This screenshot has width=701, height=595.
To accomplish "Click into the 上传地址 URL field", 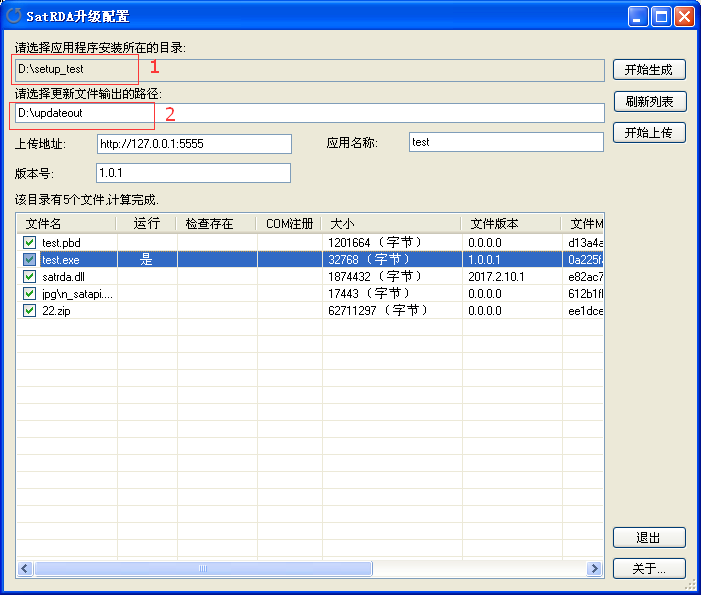I will coord(194,143).
